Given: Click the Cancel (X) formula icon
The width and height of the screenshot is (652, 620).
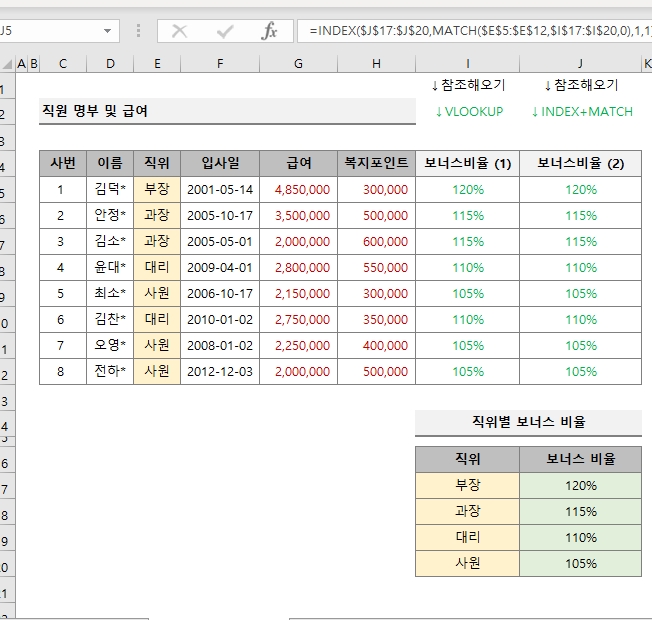Looking at the screenshot, I should (x=179, y=31).
